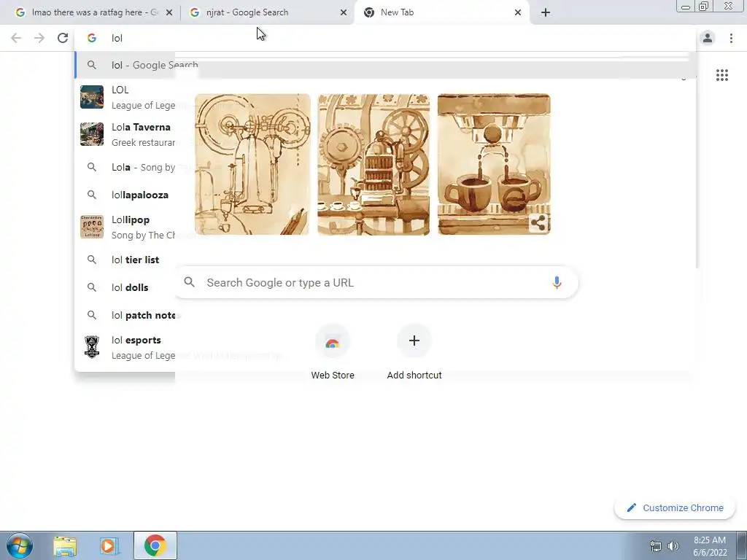
Task: Click the Add shortcut plus button
Action: [414, 341]
